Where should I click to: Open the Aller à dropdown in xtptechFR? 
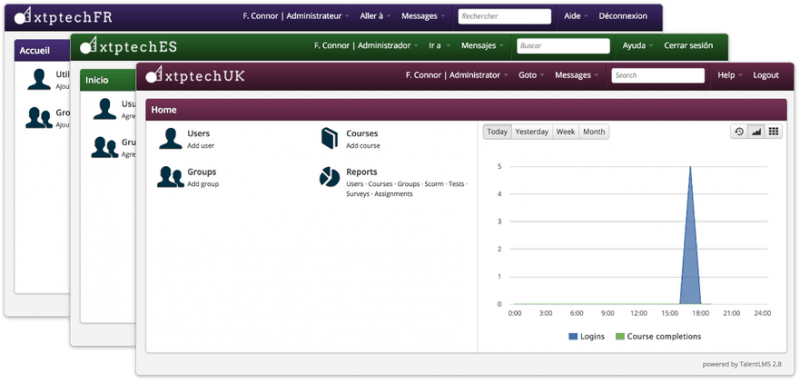click(x=374, y=16)
